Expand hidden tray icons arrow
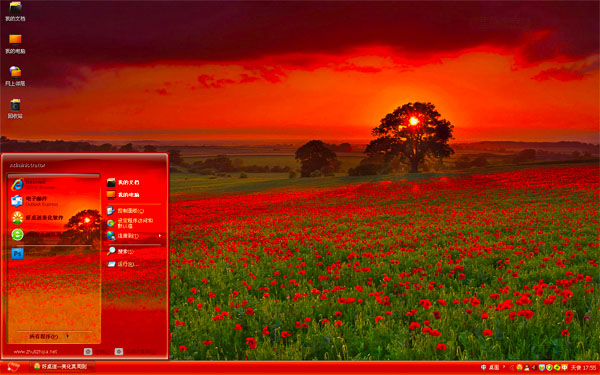600x375 pixels. [512, 367]
